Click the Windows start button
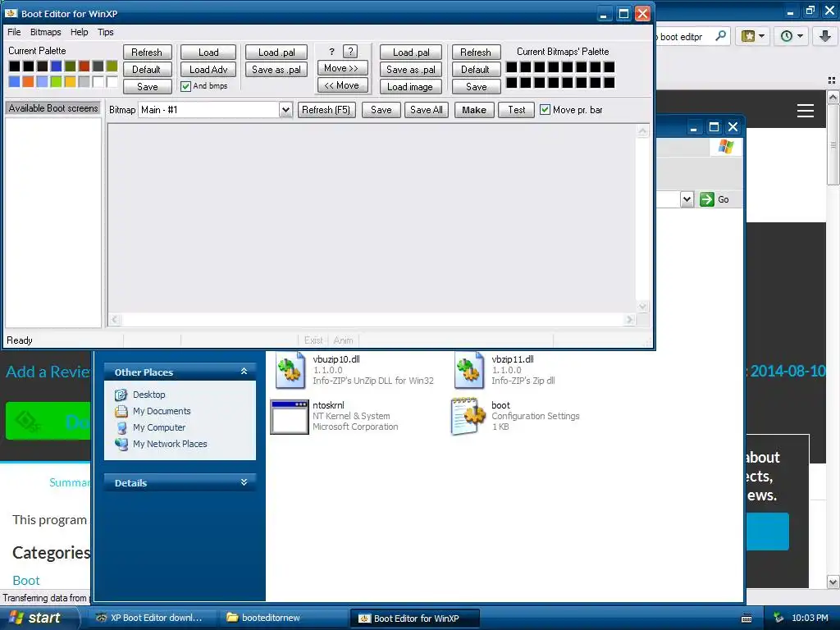 (39, 618)
